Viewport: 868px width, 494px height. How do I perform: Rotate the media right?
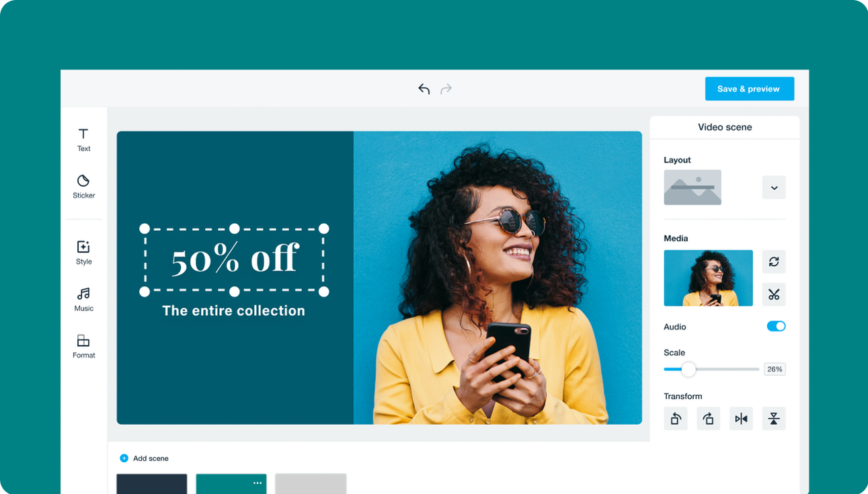(x=708, y=419)
